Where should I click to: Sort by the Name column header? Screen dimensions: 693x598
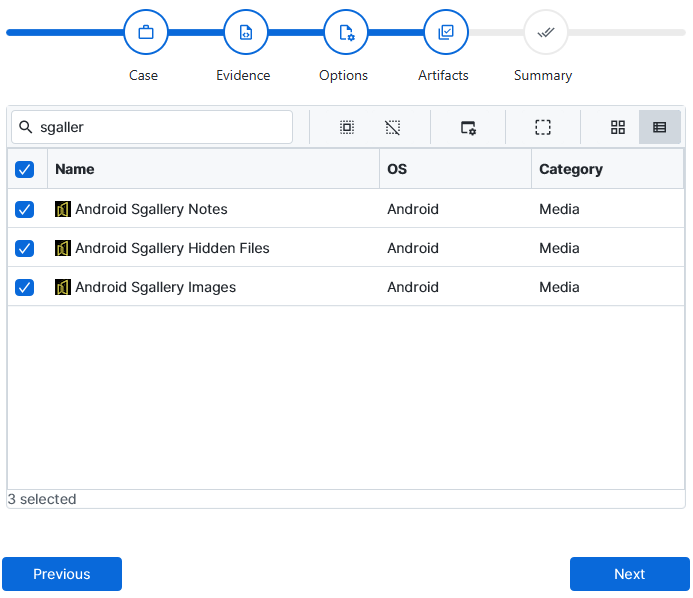[x=213, y=169]
